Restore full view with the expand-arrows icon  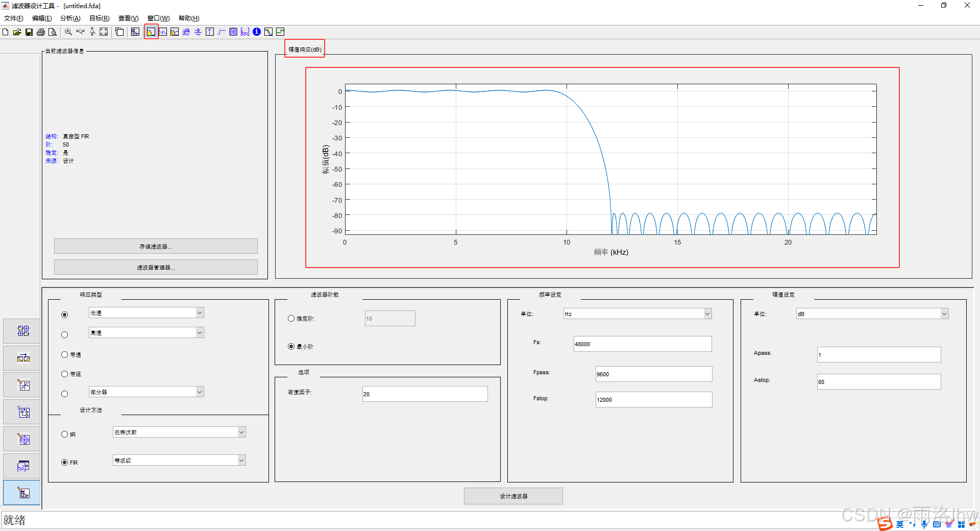(104, 32)
